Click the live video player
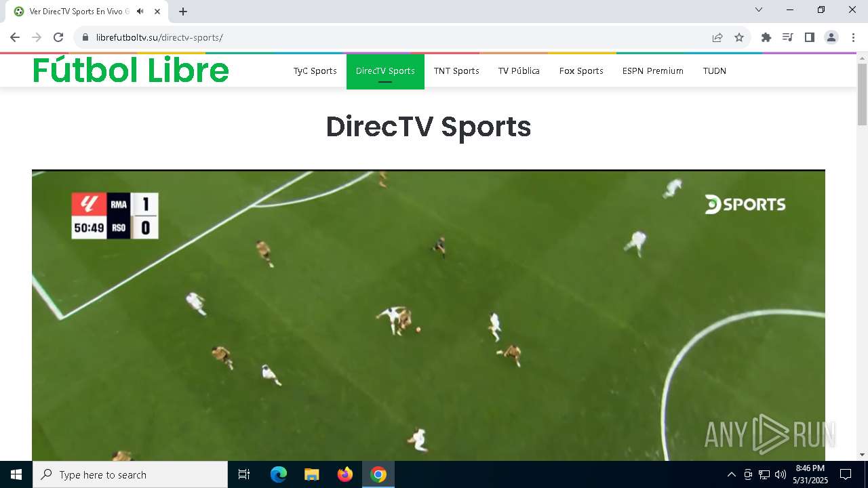 [429, 315]
